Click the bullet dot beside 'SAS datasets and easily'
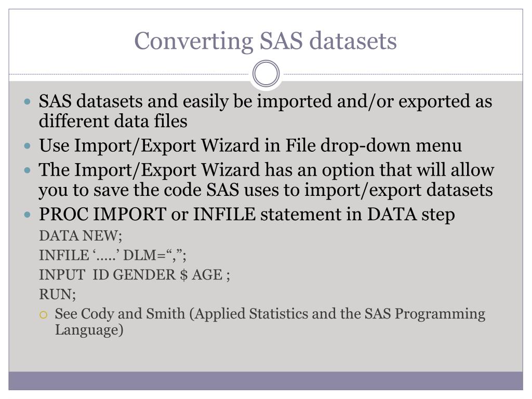 [x=28, y=102]
